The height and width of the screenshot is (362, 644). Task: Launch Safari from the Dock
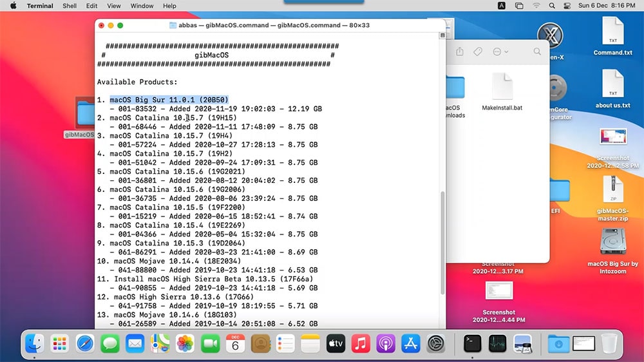click(x=84, y=343)
